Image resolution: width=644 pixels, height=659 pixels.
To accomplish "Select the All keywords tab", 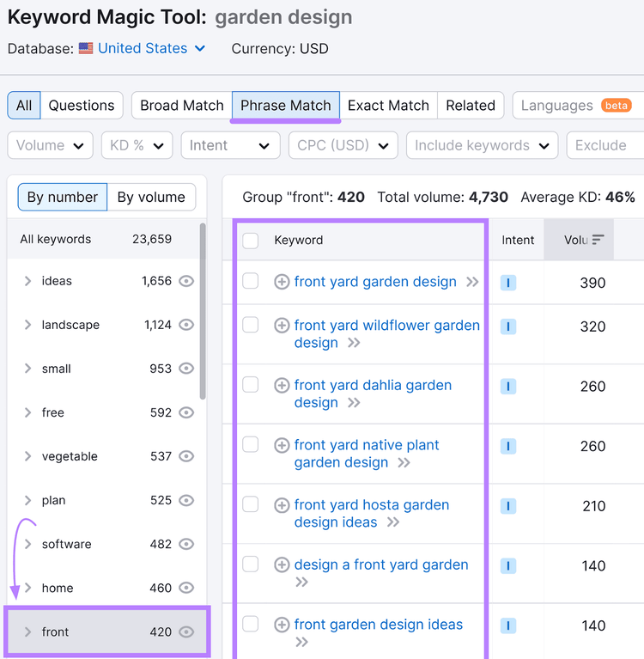I will (x=24, y=105).
